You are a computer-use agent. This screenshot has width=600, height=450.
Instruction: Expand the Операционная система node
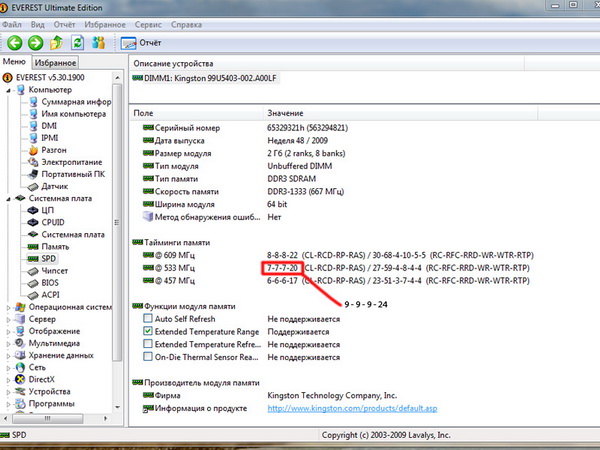point(8,307)
